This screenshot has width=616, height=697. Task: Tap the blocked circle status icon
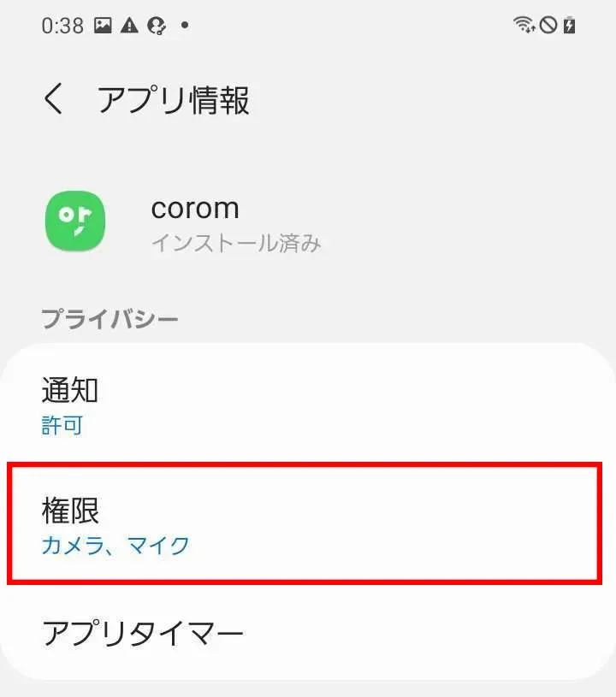(548, 25)
